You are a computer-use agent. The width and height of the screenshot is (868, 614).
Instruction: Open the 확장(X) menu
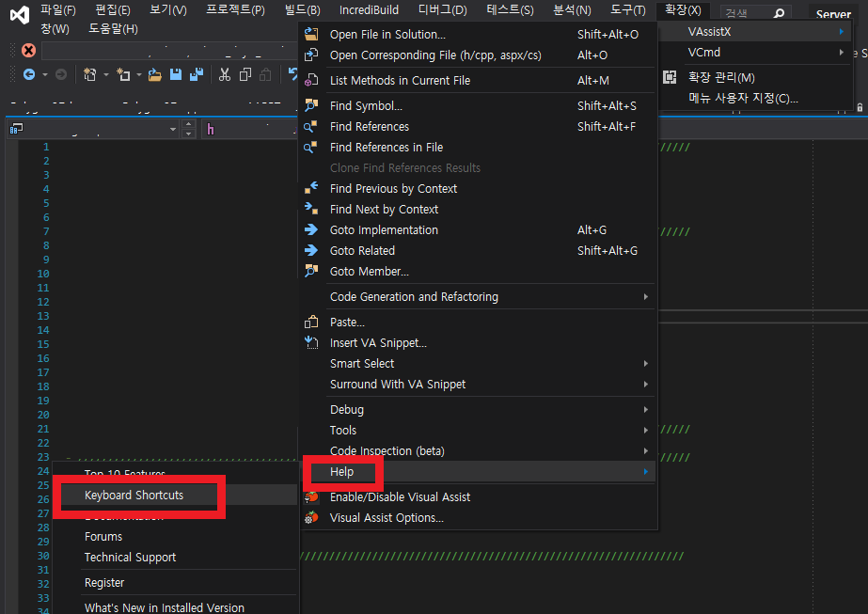(683, 10)
